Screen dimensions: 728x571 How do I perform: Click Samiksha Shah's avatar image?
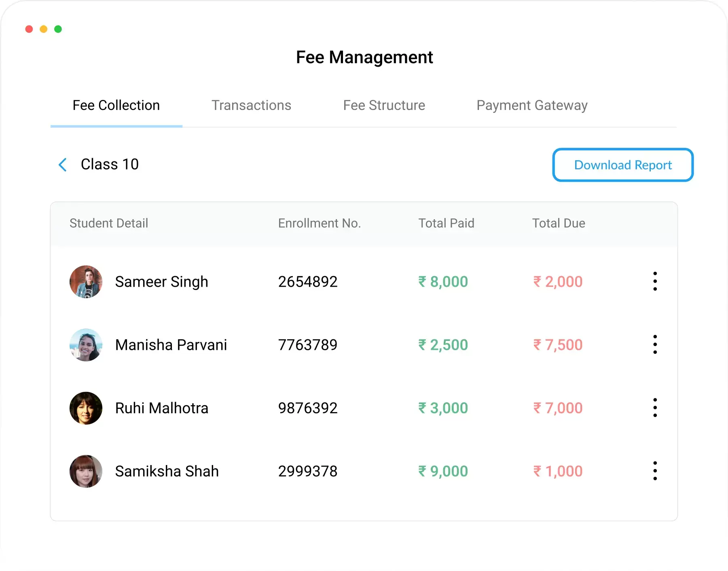(86, 471)
